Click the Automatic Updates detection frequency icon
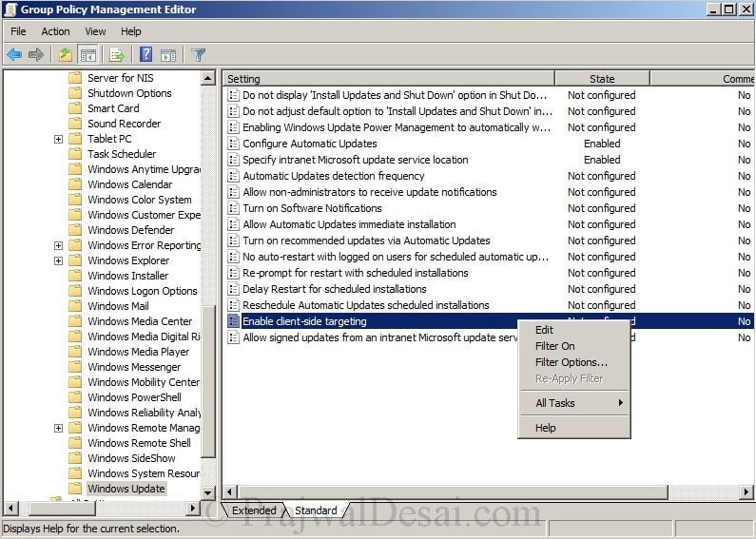This screenshot has height=539, width=756. pos(233,176)
